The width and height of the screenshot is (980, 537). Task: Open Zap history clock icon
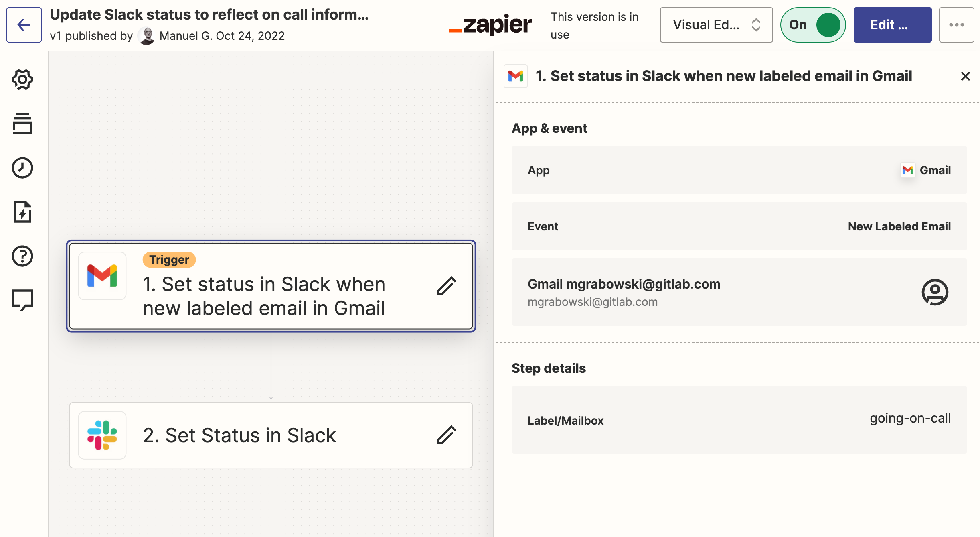(x=22, y=168)
